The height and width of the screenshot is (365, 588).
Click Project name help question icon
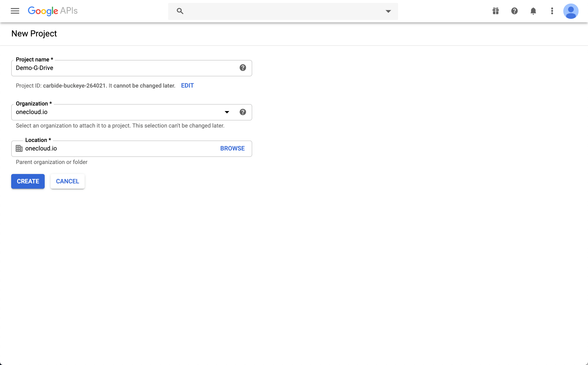pyautogui.click(x=243, y=68)
